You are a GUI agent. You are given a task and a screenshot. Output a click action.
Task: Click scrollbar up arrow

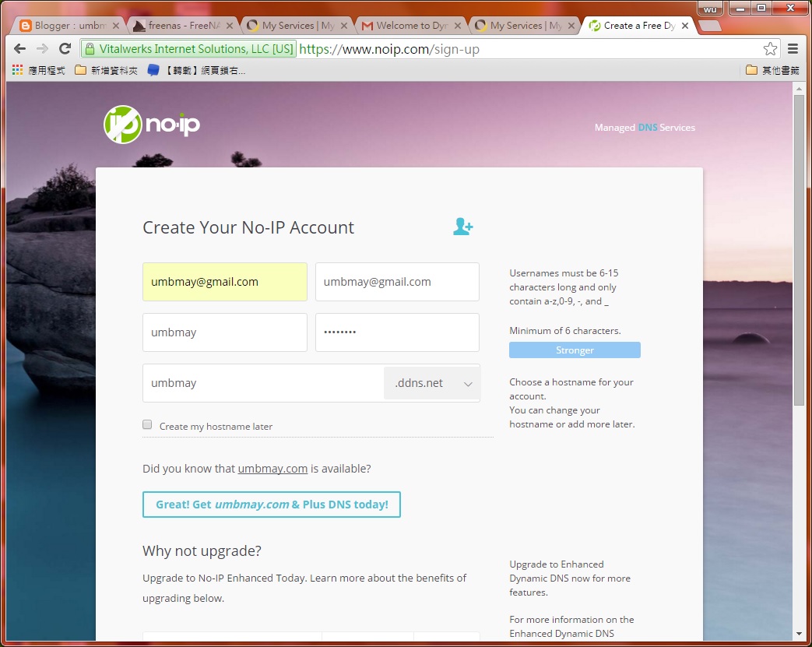coord(799,88)
